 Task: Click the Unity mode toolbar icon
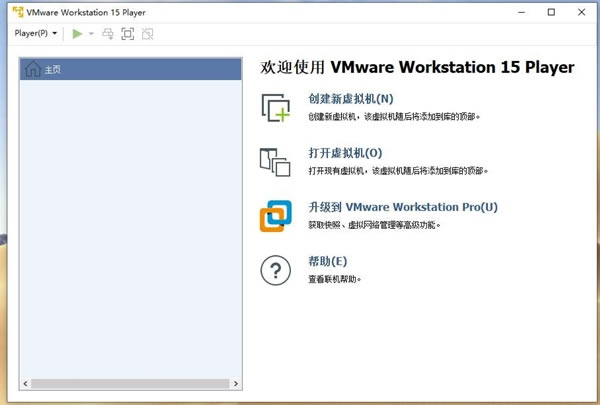click(147, 34)
